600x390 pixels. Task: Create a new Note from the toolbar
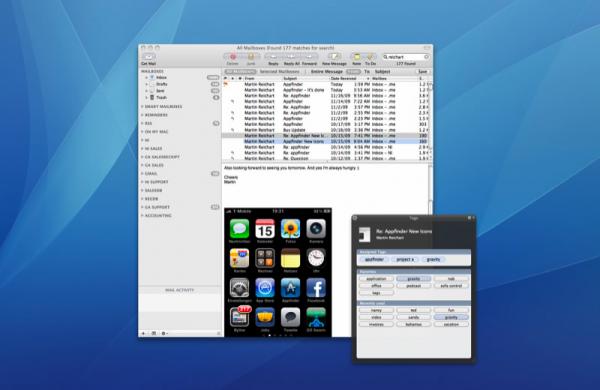[x=357, y=57]
